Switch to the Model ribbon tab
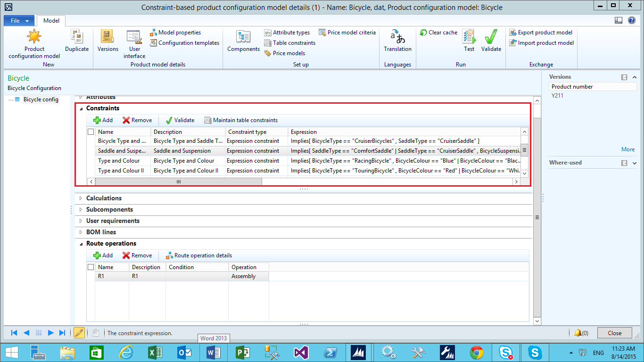 pyautogui.click(x=51, y=21)
